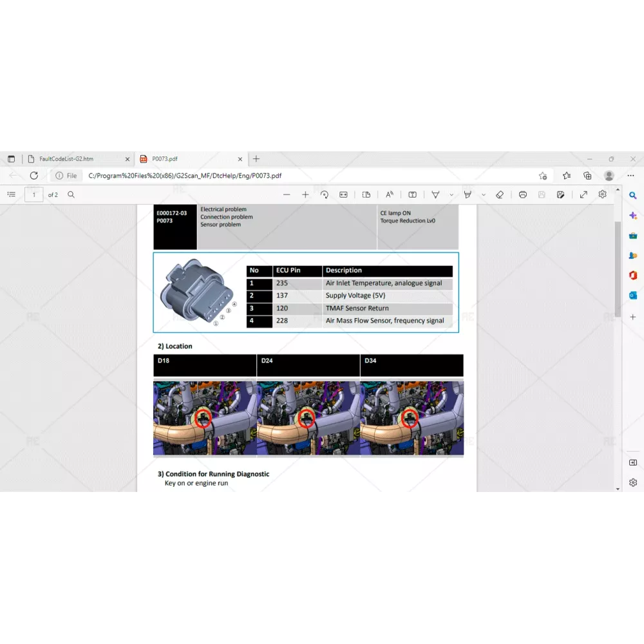Viewport: 644px width, 644px height.
Task: Select the P0073.pdf tab
Action: pyautogui.click(x=187, y=158)
